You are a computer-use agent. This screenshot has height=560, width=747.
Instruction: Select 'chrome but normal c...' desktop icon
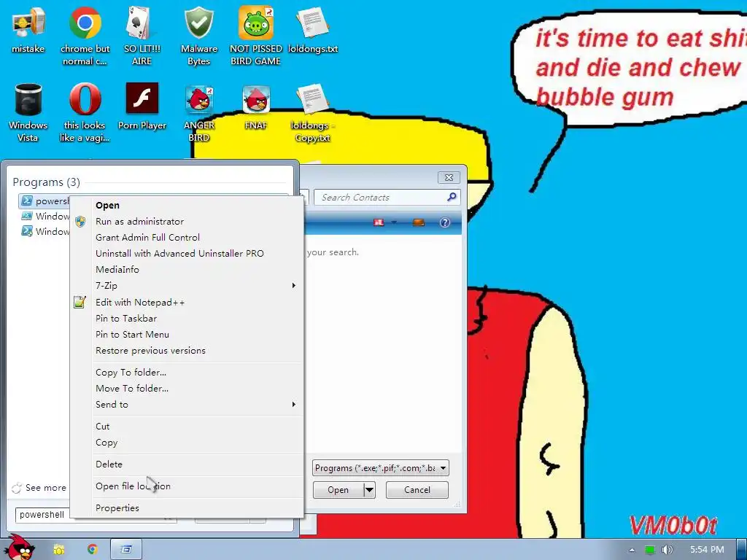click(x=85, y=36)
